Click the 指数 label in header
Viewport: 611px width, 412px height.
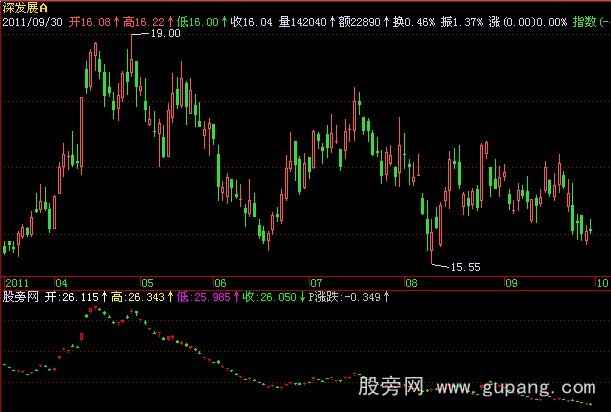[585, 22]
